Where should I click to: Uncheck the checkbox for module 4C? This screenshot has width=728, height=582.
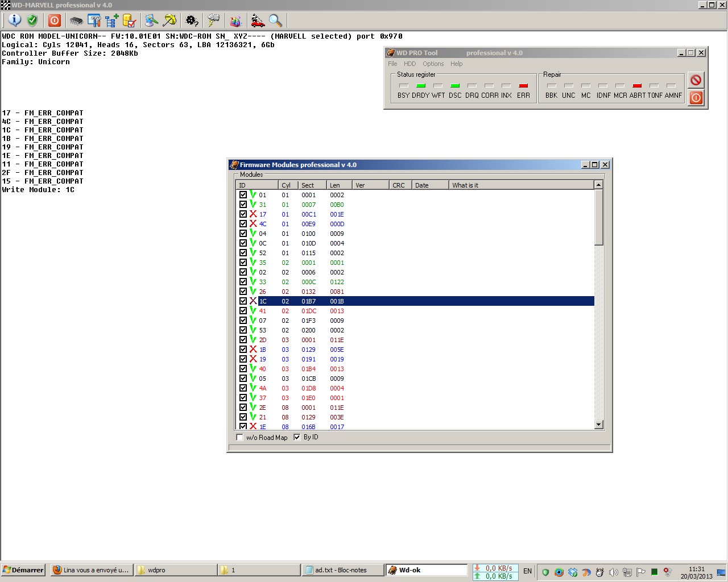243,223
